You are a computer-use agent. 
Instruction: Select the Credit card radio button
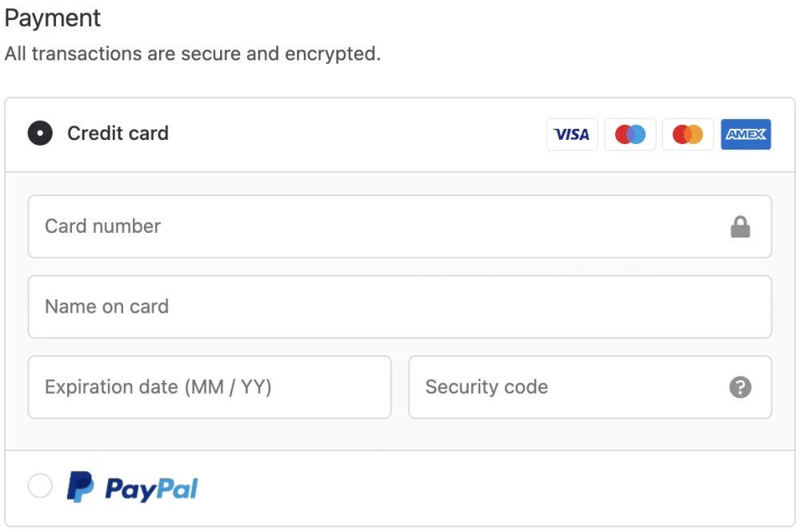[x=40, y=134]
